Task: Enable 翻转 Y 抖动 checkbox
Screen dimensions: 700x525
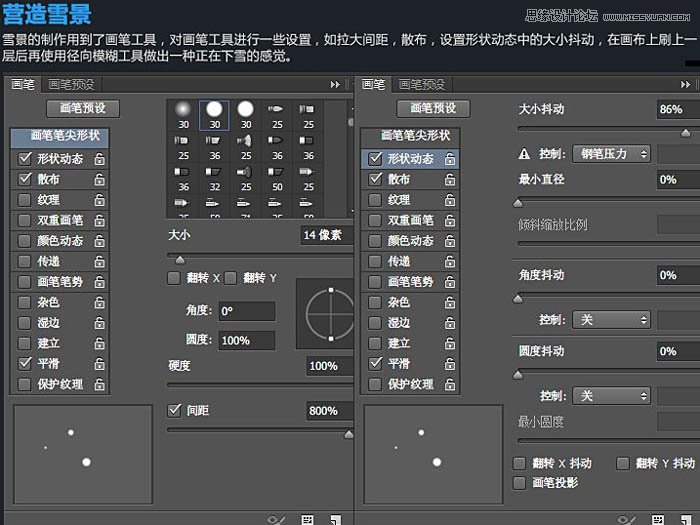Action: 623,463
